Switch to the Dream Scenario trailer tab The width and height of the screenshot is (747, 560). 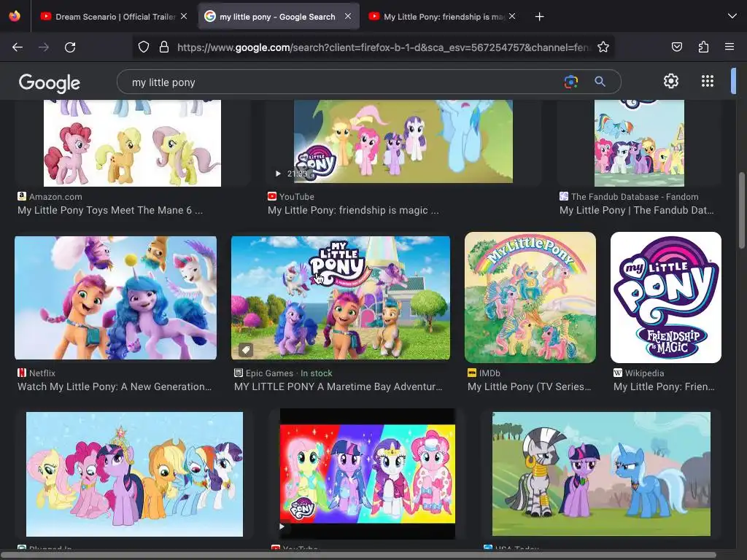[115, 17]
